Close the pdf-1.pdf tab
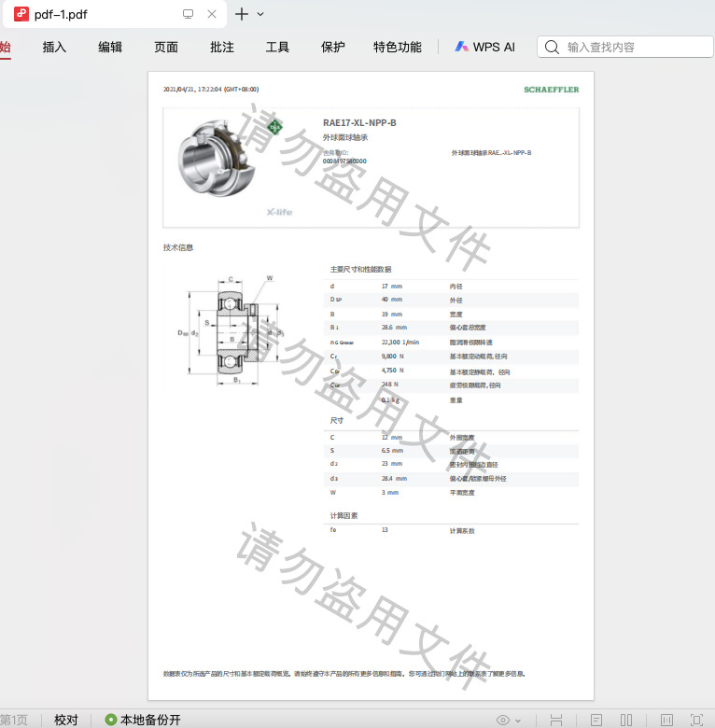The image size is (715, 728). pos(212,14)
